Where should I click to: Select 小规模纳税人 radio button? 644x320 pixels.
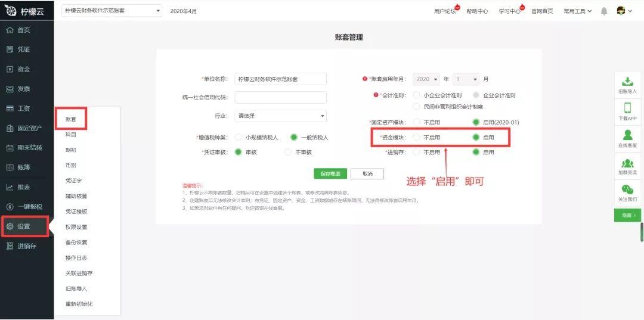(x=238, y=138)
